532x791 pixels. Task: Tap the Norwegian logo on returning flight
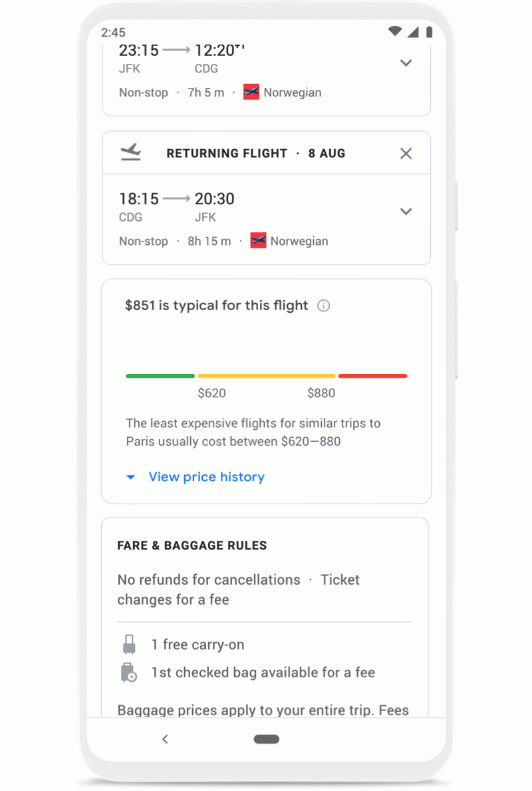(x=258, y=241)
